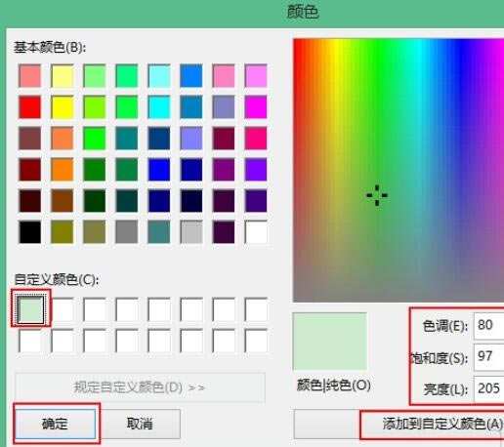Click the 取消 button
Screen dimensions: 504x447
(140, 424)
